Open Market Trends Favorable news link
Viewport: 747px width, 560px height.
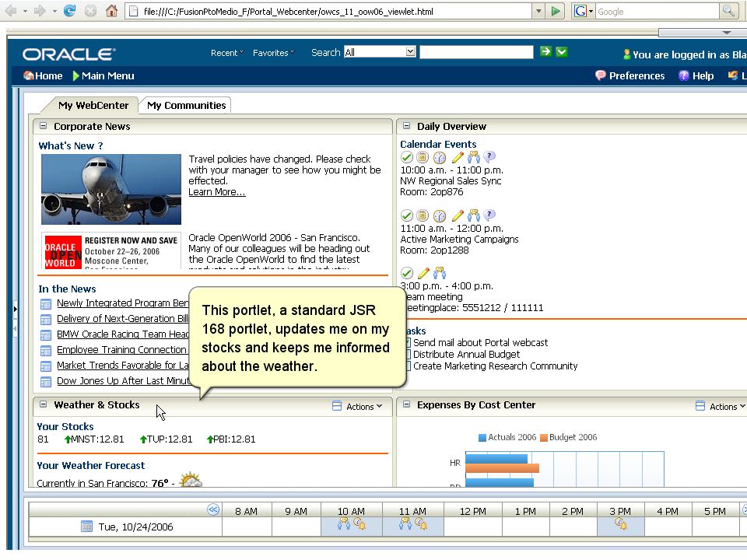(x=122, y=366)
